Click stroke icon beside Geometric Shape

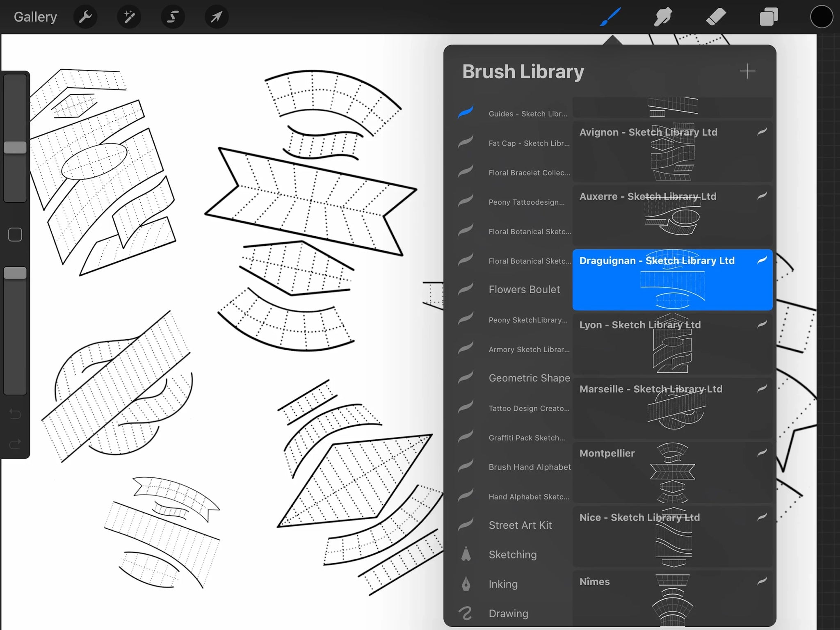[x=466, y=377]
